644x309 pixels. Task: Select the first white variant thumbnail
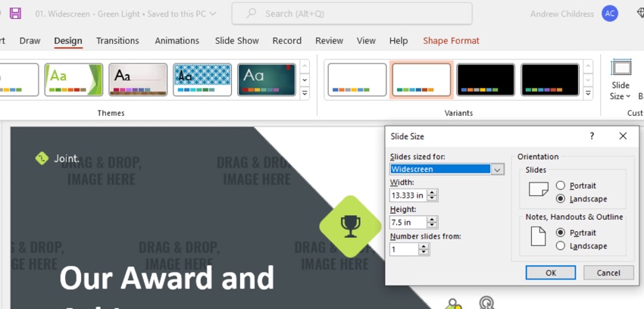click(x=357, y=80)
